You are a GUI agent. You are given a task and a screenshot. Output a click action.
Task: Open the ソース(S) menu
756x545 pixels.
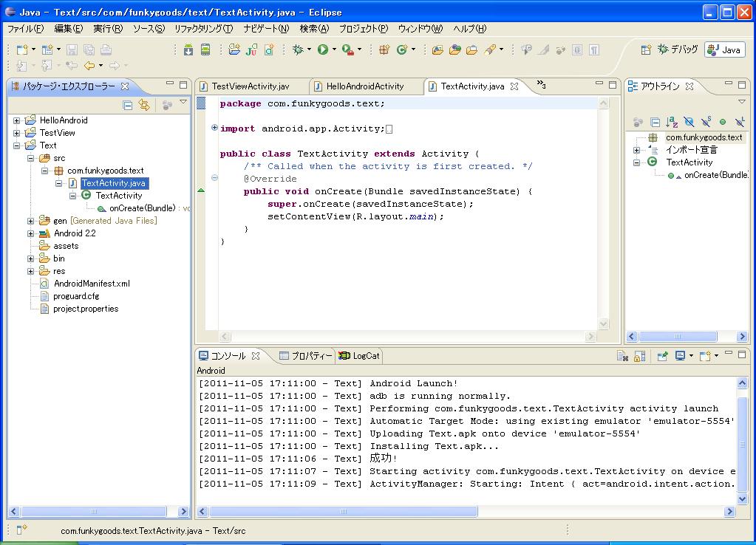point(149,28)
